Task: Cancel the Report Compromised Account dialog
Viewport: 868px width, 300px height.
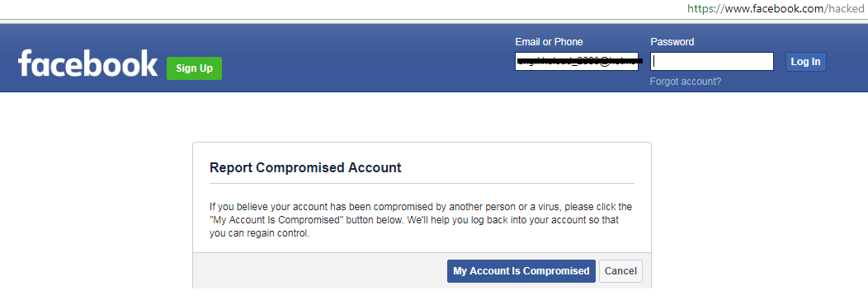Action: coord(620,271)
